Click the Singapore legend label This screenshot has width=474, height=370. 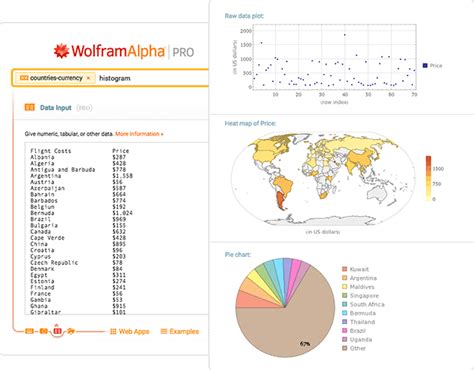click(x=364, y=296)
